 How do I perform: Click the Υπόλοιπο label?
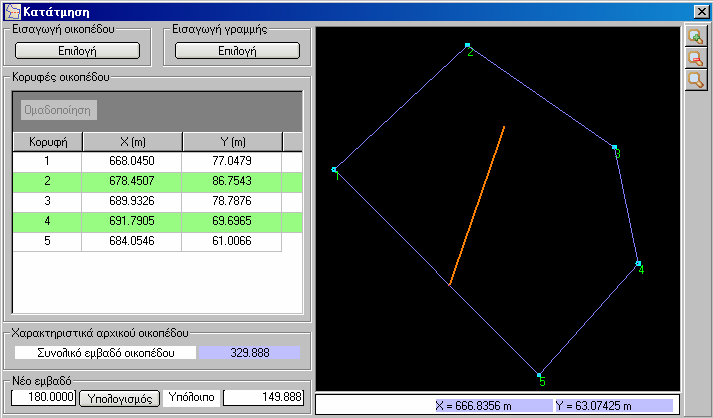[x=191, y=397]
